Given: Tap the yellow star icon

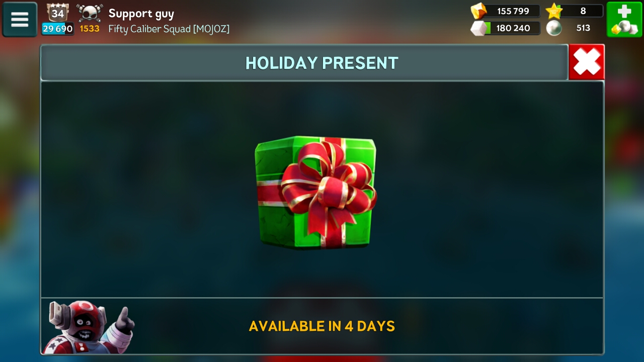Looking at the screenshot, I should [x=553, y=11].
